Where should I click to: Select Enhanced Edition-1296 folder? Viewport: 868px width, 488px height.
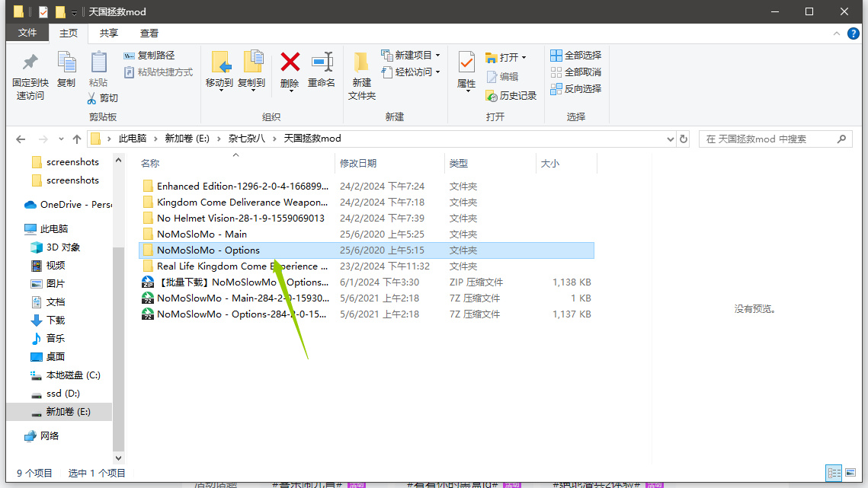[366, 187]
